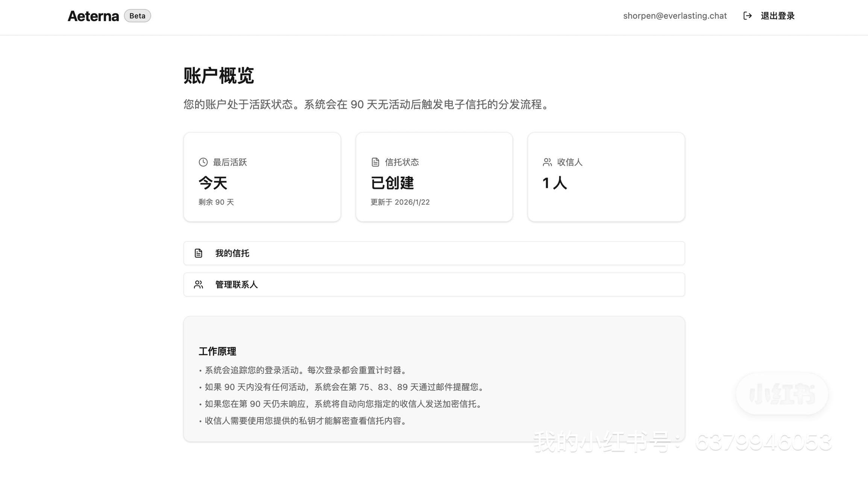The width and height of the screenshot is (868, 481).
Task: Open 管理联系人 button
Action: 434,284
